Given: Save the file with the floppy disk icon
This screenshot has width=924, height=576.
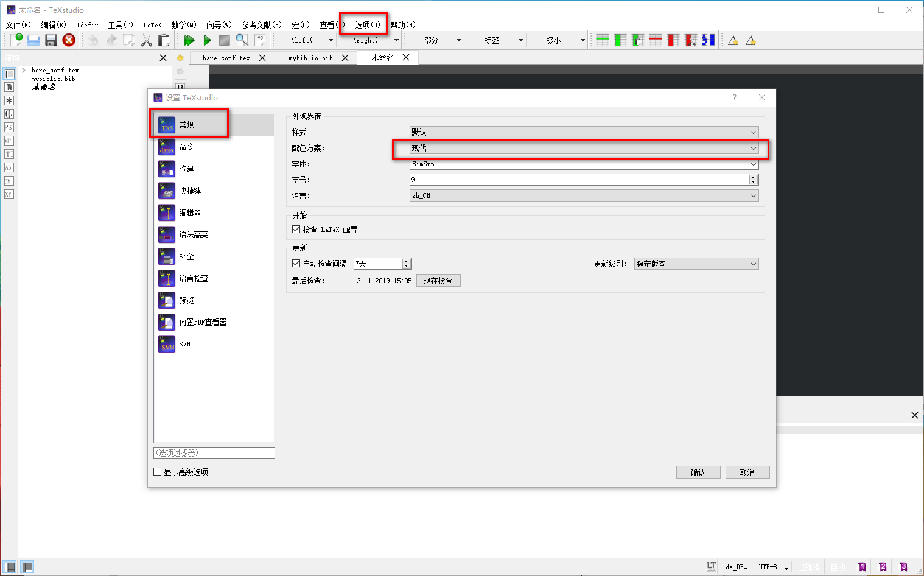Looking at the screenshot, I should [51, 40].
